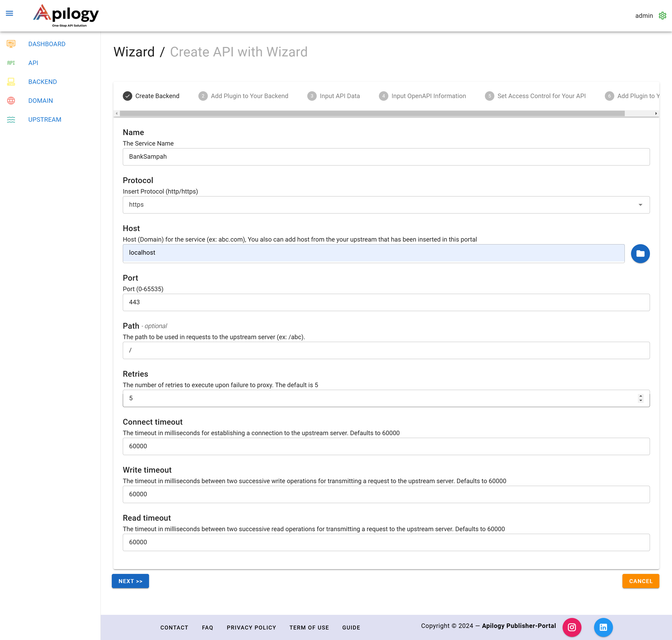
Task: Click the API icon in sidebar
Action: [x=11, y=63]
